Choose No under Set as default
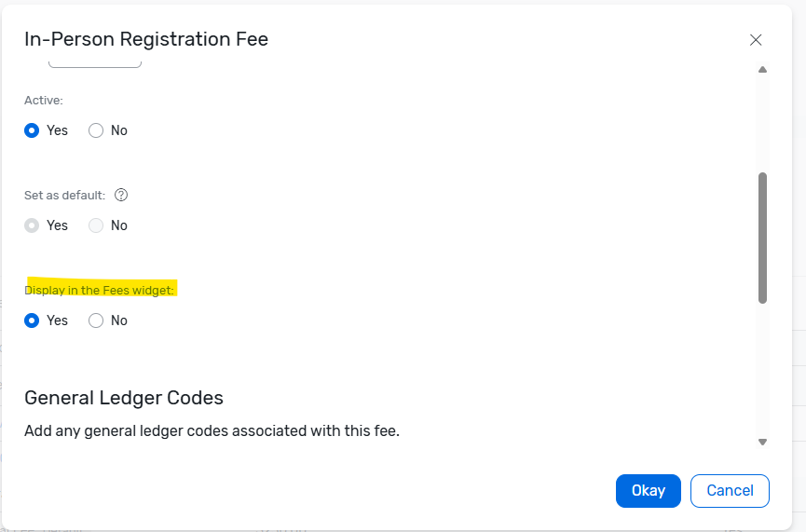 coord(96,225)
